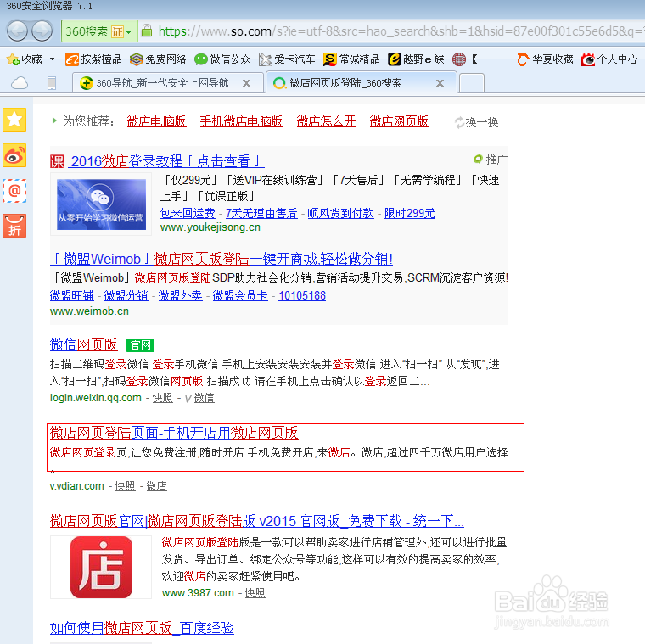Open the 爱卡汽车 bookmark
Screen dimensions: 645x644
[287, 59]
